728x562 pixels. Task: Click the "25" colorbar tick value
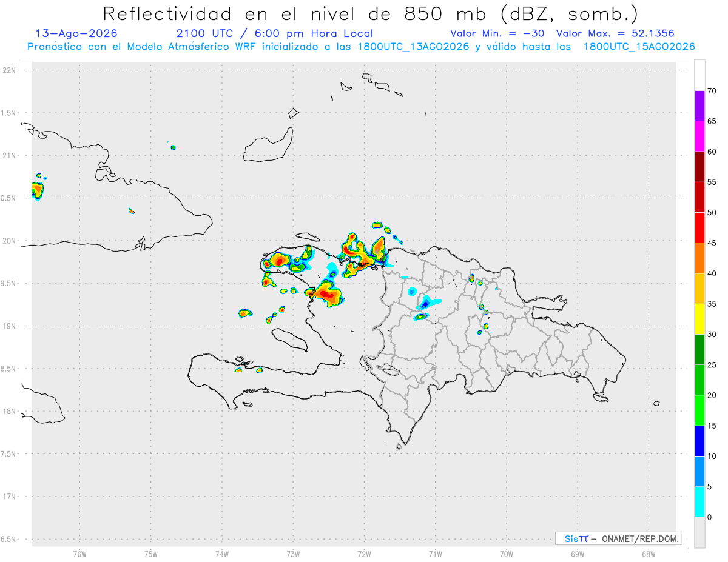[x=712, y=365]
